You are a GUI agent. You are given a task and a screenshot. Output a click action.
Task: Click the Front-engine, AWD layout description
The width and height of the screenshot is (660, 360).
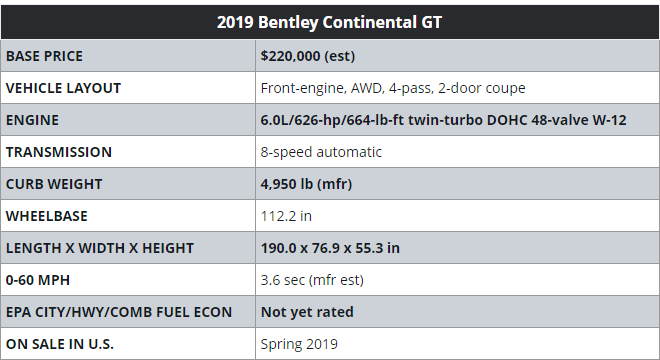pos(393,88)
